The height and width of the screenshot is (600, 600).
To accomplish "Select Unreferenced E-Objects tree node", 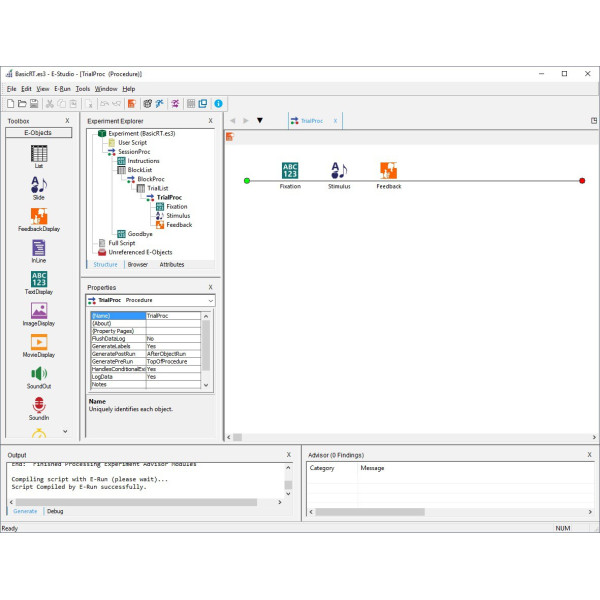I will coord(135,252).
